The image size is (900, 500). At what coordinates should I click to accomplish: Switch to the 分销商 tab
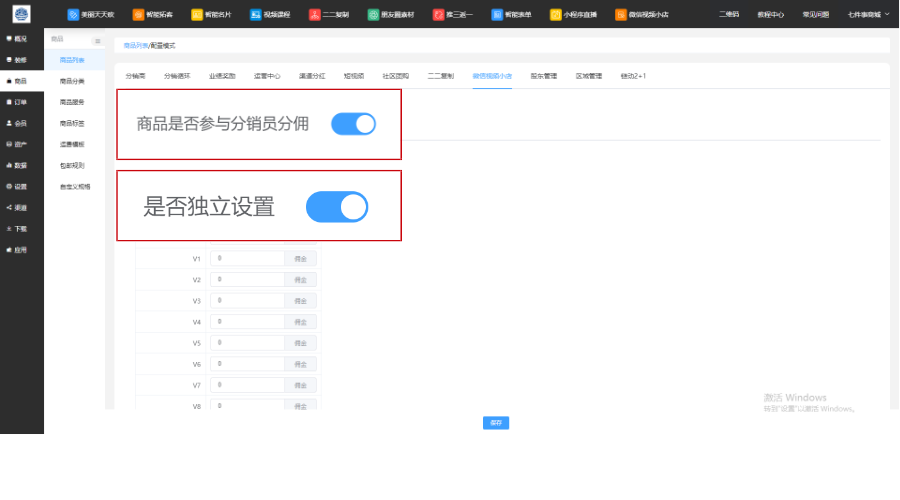[135, 76]
